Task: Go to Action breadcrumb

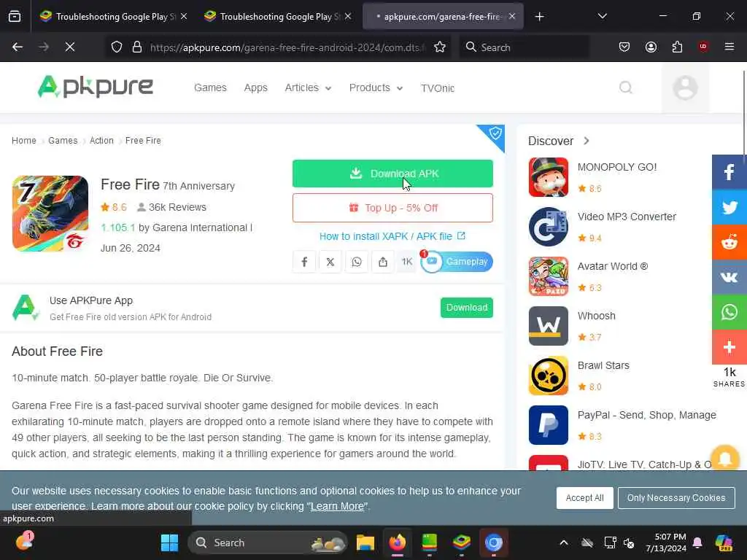Action: (101, 141)
